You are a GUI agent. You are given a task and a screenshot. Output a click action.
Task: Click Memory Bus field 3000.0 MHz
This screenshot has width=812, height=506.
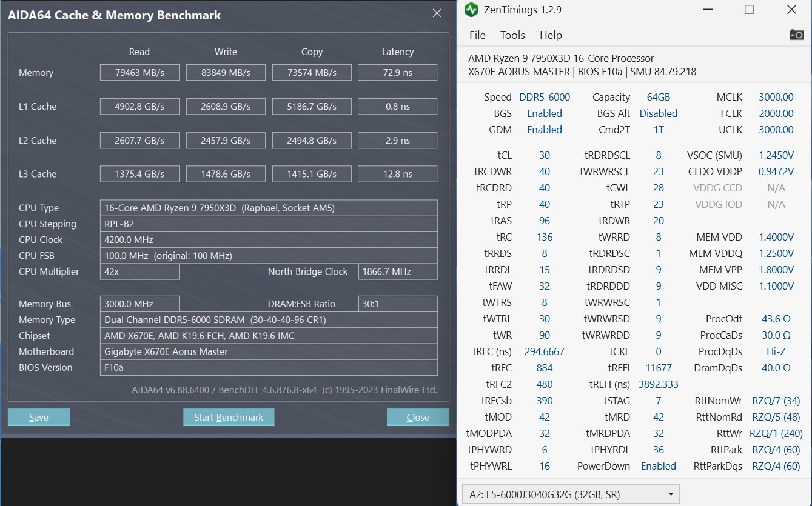[x=139, y=304]
